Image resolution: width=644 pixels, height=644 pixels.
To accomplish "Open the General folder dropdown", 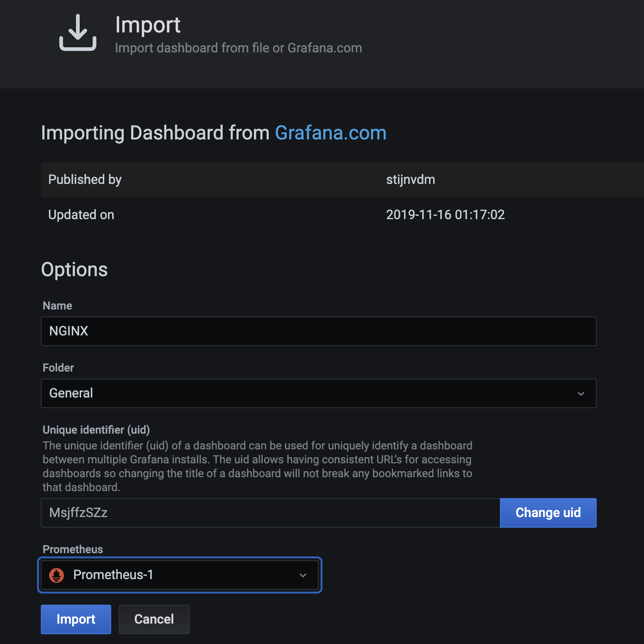I will pyautogui.click(x=319, y=393).
